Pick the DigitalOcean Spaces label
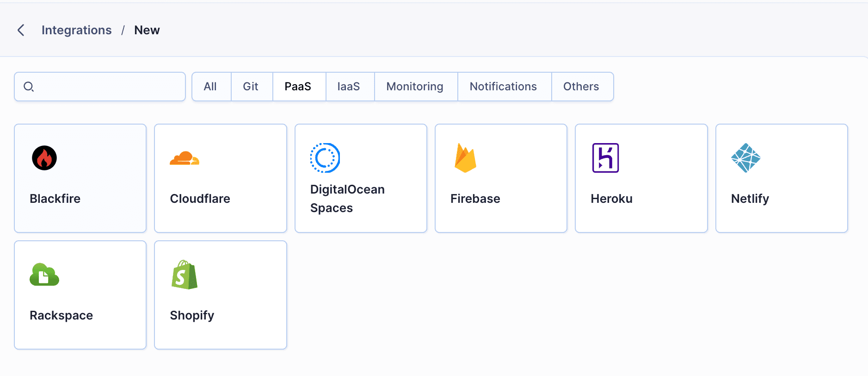The image size is (868, 376). [x=347, y=199]
